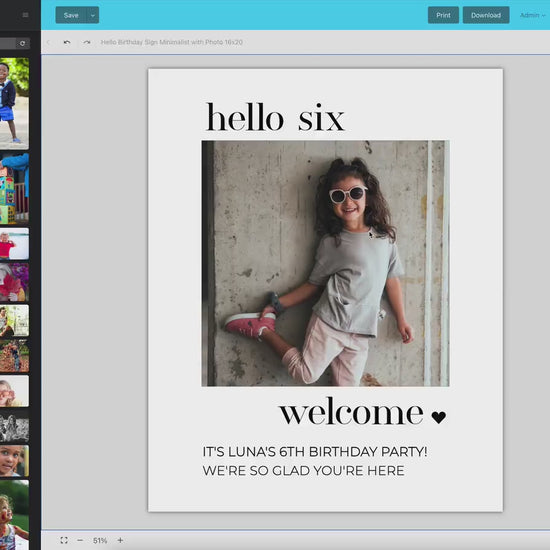Choose the black and white photo thumbnail

point(14,426)
